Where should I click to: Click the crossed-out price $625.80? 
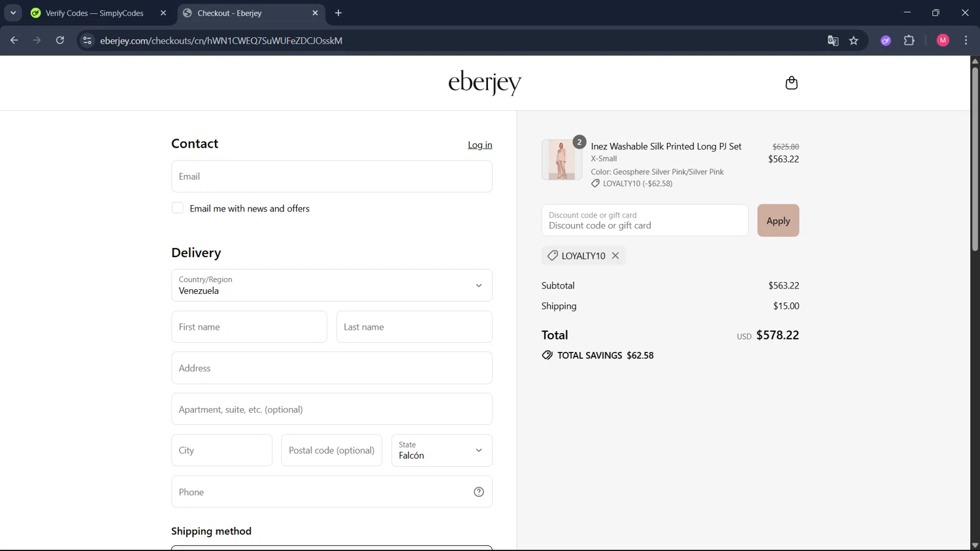(786, 147)
